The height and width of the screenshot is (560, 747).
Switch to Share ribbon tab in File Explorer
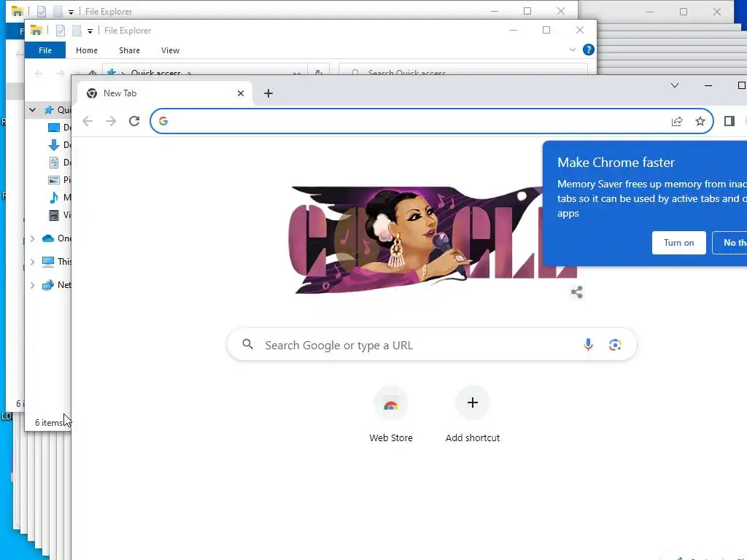click(x=130, y=50)
